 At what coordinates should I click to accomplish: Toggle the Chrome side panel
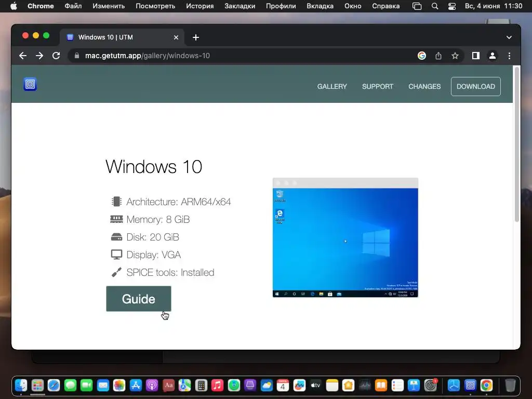[x=476, y=56]
